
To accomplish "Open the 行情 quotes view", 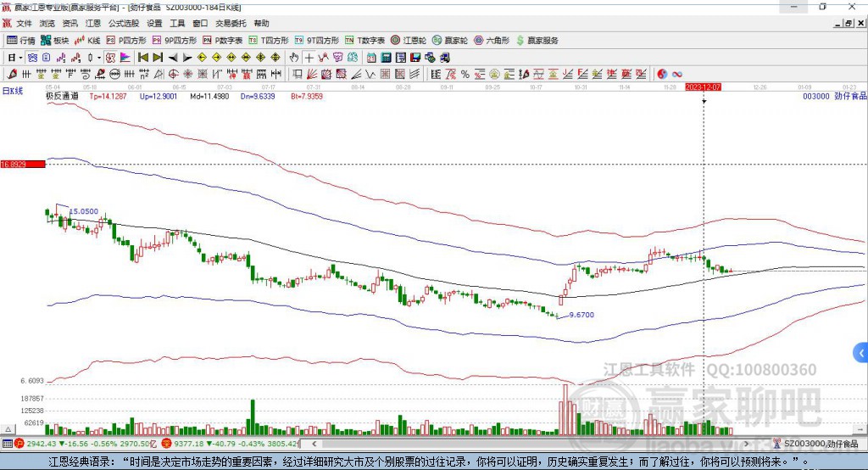I will 20,41.
